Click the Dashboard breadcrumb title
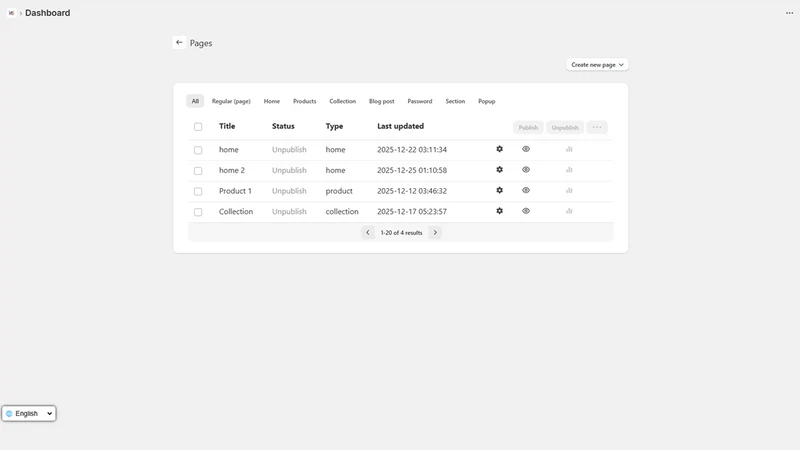The image size is (800, 450). point(47,13)
